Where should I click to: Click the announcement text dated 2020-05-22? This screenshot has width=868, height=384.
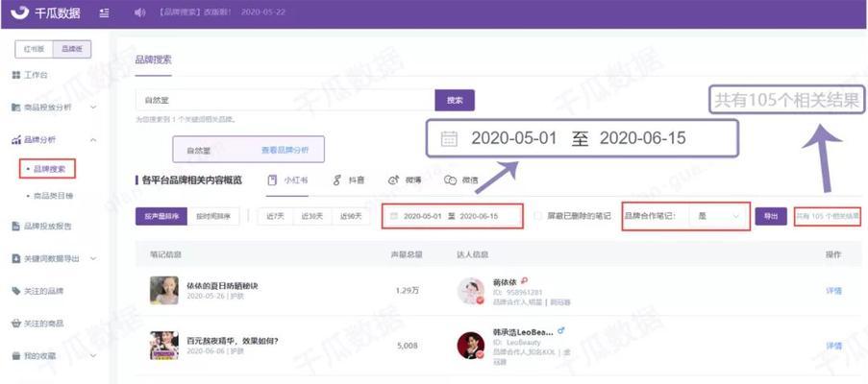[220, 12]
